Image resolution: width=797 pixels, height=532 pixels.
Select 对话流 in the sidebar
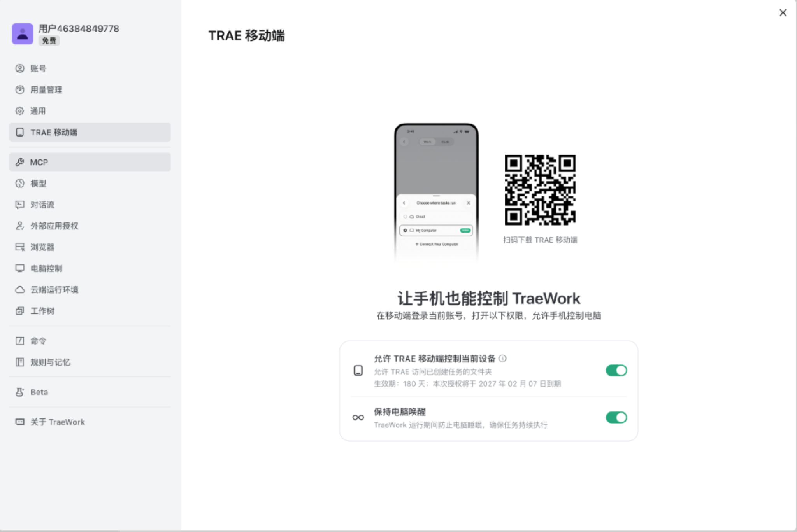90,205
